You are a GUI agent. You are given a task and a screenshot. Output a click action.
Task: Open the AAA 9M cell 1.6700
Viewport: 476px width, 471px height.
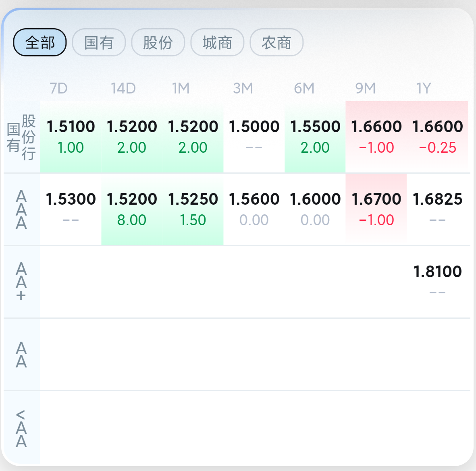(376, 210)
